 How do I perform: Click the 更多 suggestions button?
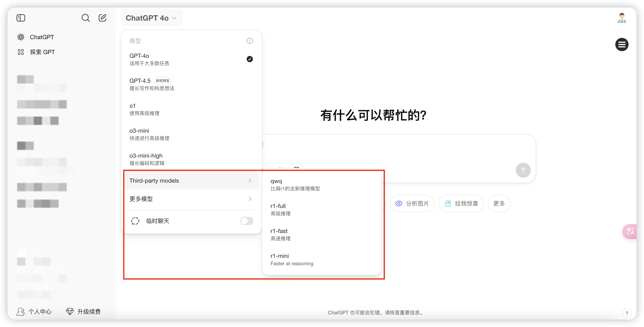coord(499,204)
